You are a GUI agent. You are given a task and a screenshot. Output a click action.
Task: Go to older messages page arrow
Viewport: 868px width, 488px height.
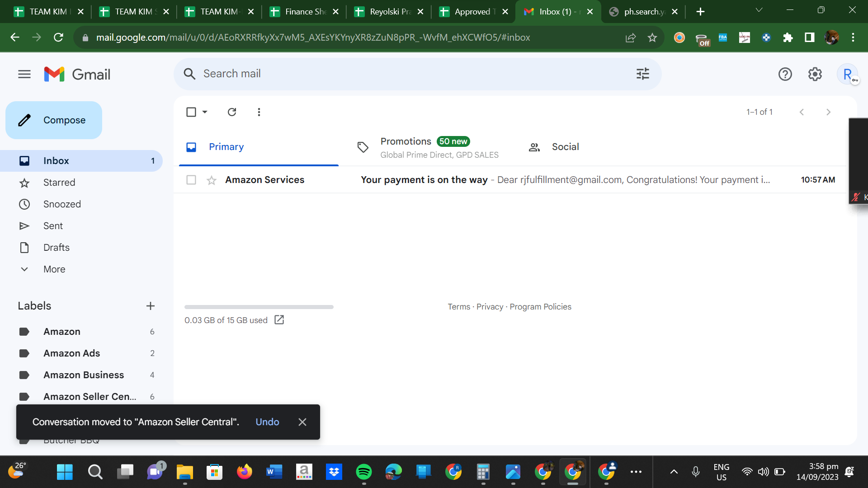[828, 112]
